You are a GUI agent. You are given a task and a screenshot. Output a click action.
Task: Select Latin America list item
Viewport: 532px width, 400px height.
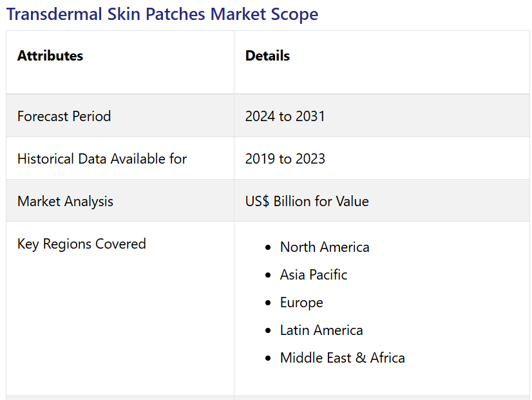pos(321,330)
